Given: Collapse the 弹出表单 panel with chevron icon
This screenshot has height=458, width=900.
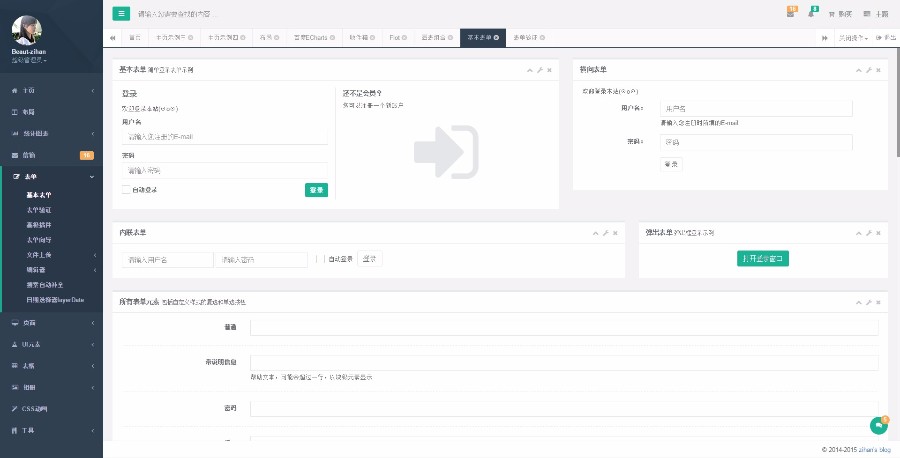Looking at the screenshot, I should pyautogui.click(x=859, y=233).
